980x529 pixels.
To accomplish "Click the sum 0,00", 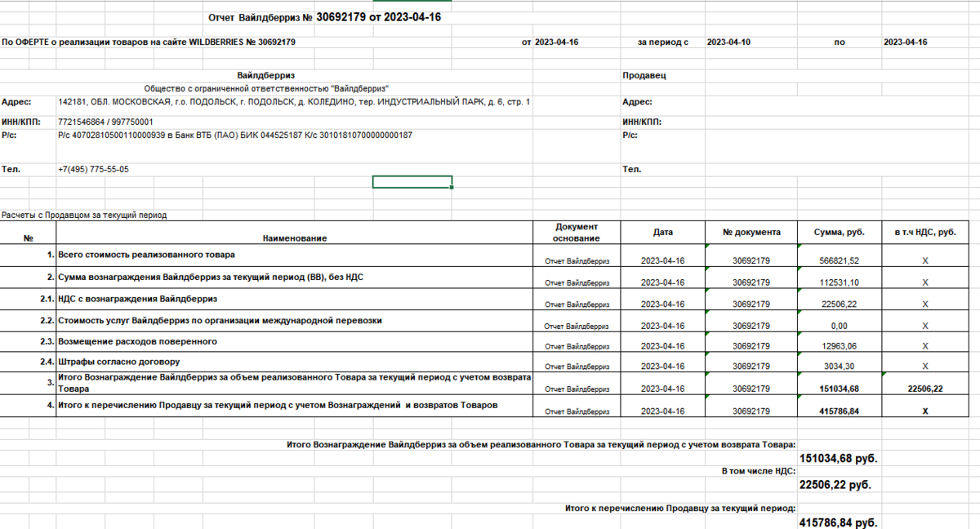I will [x=839, y=325].
